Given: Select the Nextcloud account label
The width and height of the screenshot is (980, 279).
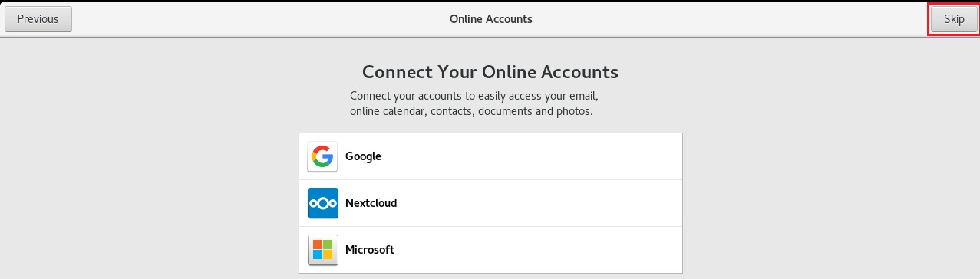Looking at the screenshot, I should point(371,203).
